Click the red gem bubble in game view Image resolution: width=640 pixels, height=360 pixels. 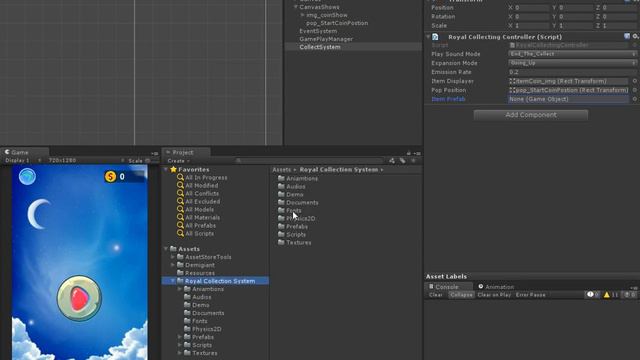pyautogui.click(x=79, y=298)
